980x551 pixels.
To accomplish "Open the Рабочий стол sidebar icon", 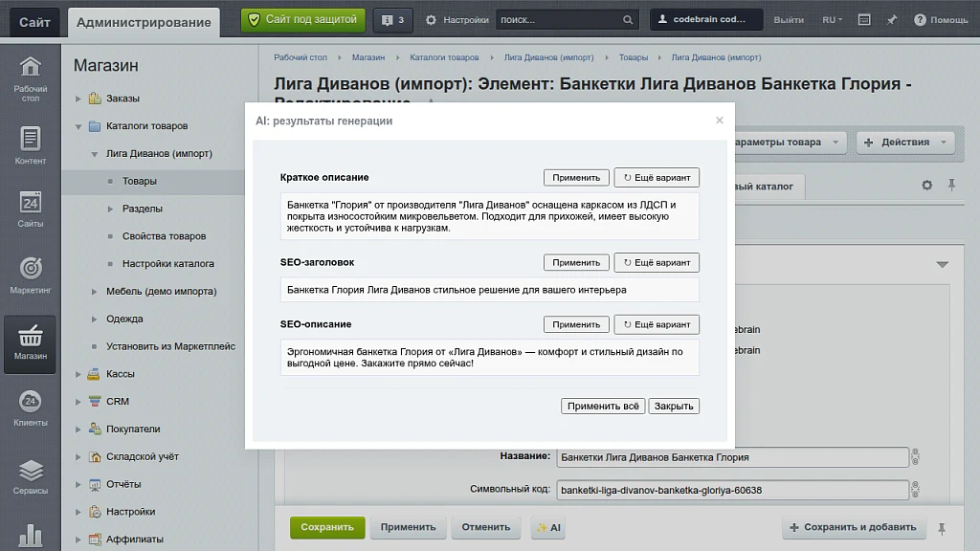I will [30, 78].
